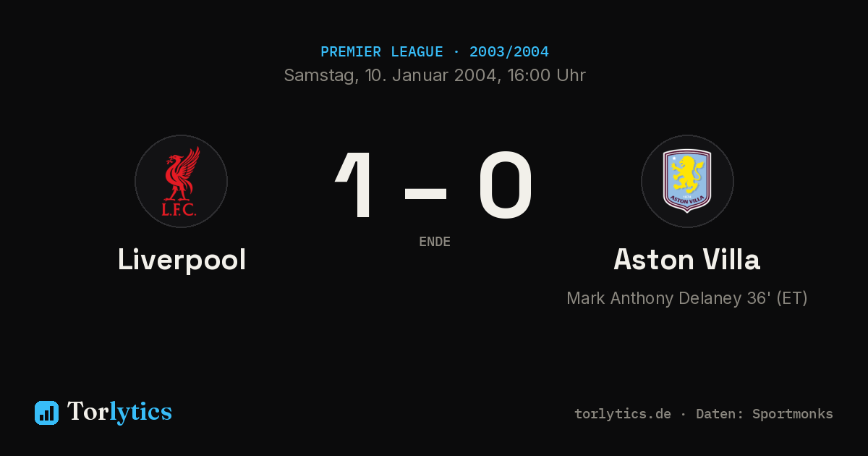Click the Liverpool club crest
Image resolution: width=868 pixels, height=456 pixels.
point(181,181)
